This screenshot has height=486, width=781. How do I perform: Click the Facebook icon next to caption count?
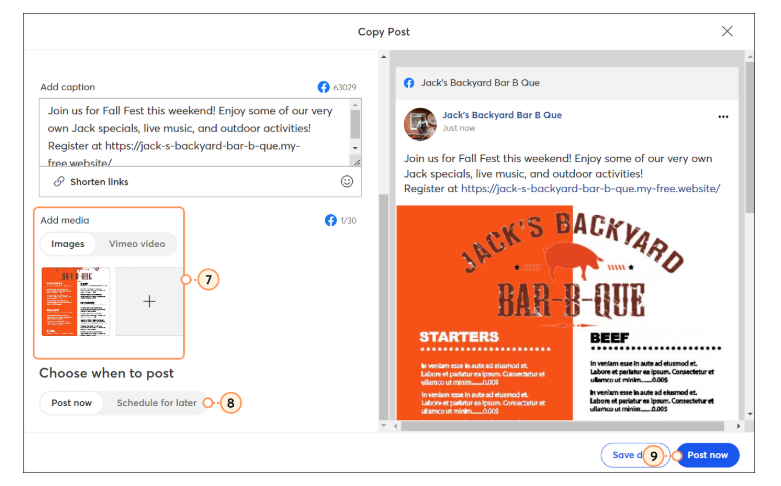[323, 87]
